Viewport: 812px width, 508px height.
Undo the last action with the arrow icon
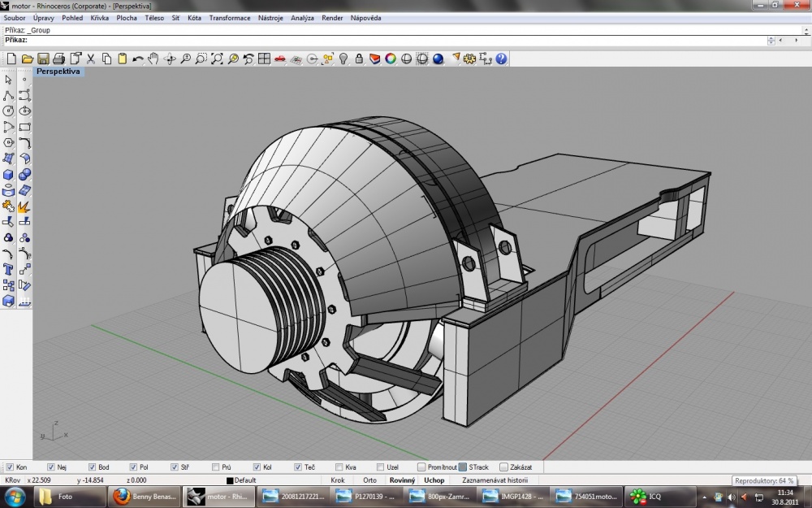pyautogui.click(x=138, y=59)
